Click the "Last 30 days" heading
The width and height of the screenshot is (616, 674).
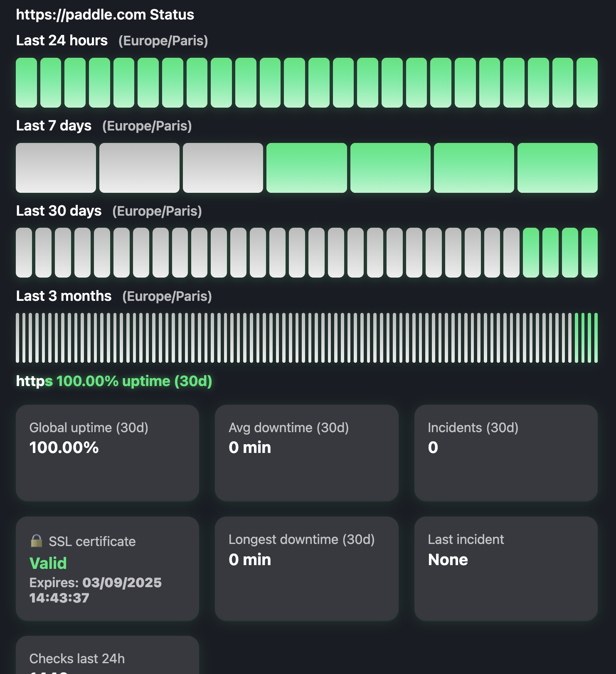pyautogui.click(x=59, y=211)
